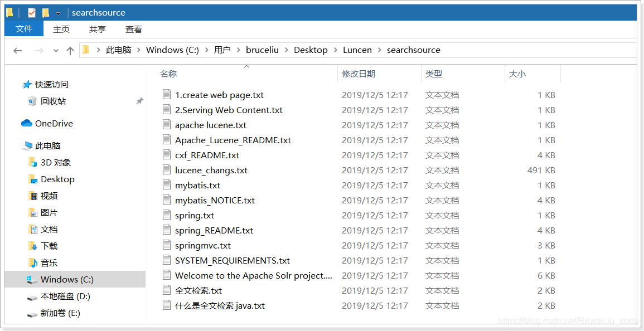Toggle sort order on the 名称 column

168,73
